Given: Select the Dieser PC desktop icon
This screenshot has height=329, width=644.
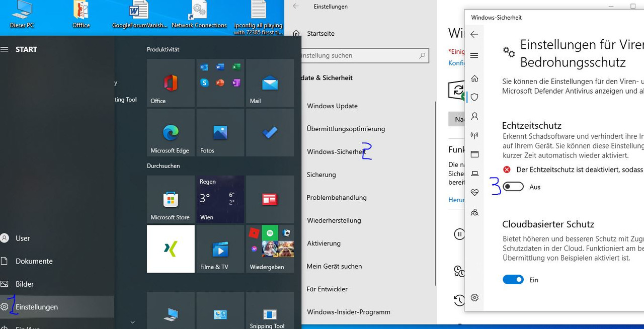Looking at the screenshot, I should pyautogui.click(x=22, y=14).
